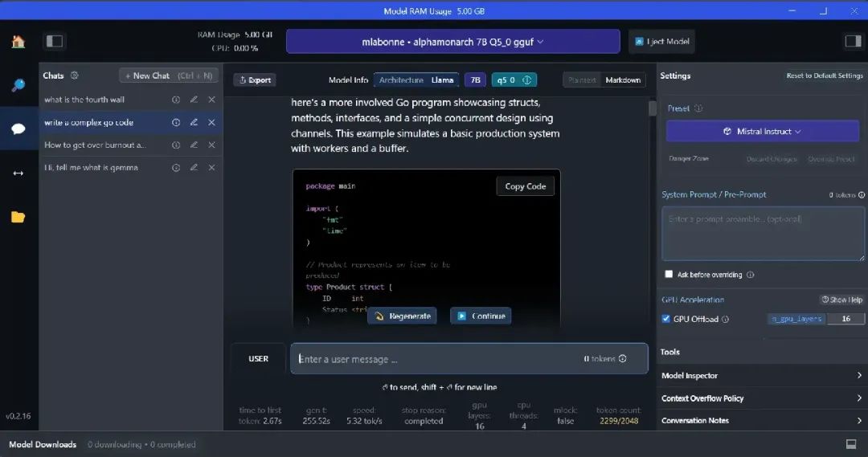The image size is (868, 457).
Task: Click the 7B model size tag
Action: pos(475,80)
